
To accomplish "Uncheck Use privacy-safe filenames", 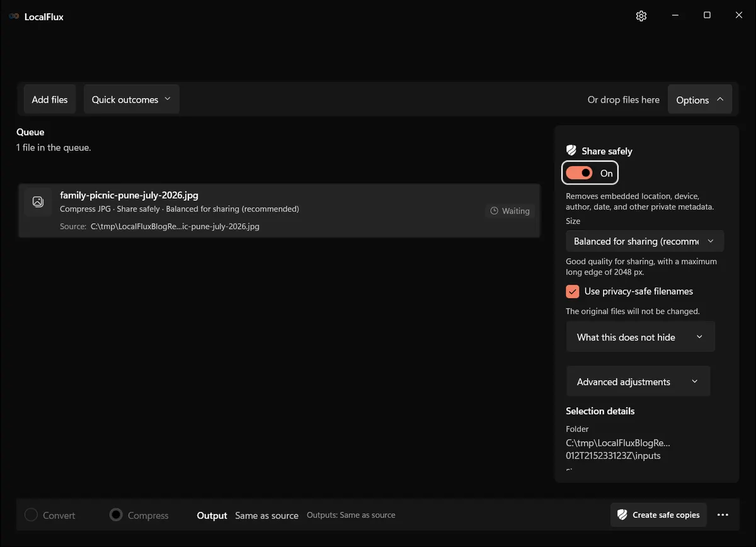I will click(x=573, y=291).
